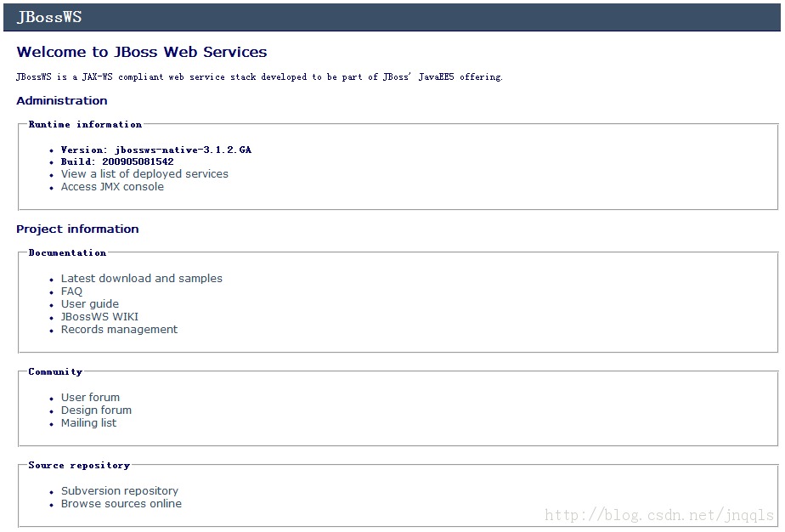Visit the JBossWS WIKI
Viewport: 785px width, 532px height.
pyautogui.click(x=99, y=316)
